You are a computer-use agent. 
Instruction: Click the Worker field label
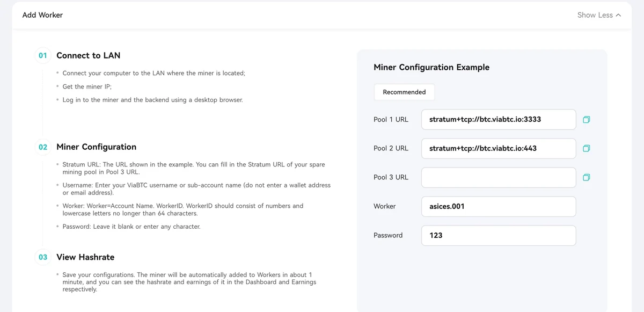tap(385, 206)
